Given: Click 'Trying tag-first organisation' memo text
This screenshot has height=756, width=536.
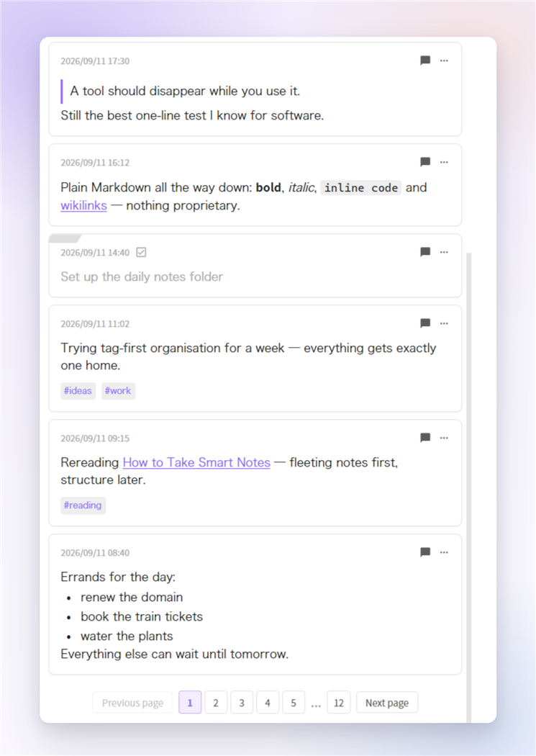Looking at the screenshot, I should coord(248,357).
